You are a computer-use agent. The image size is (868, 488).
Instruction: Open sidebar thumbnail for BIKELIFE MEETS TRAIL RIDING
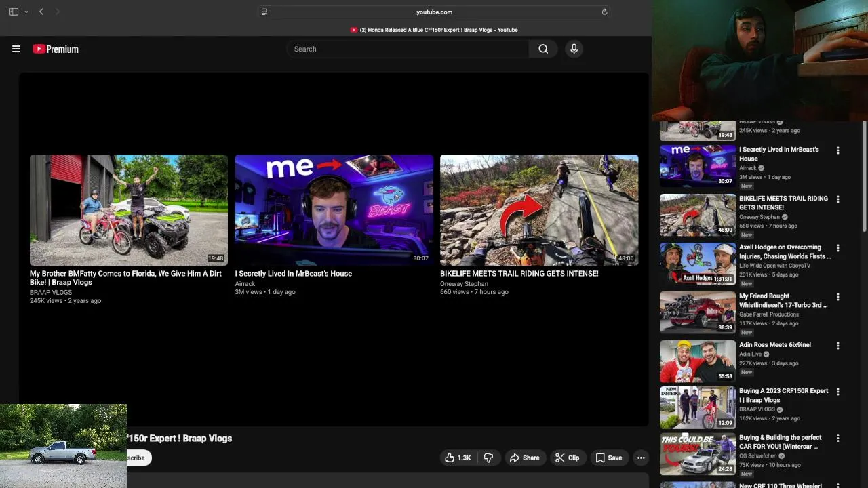click(x=698, y=214)
